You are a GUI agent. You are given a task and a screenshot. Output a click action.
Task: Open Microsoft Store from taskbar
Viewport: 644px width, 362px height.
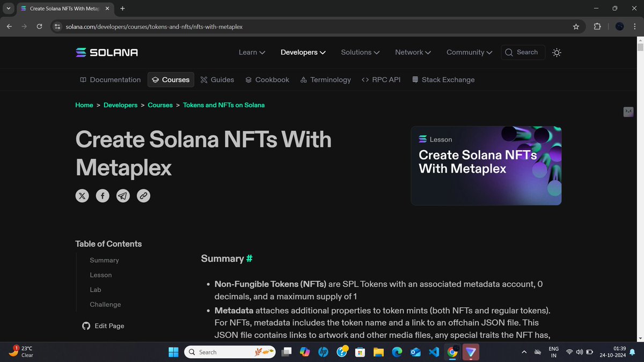pyautogui.click(x=360, y=352)
